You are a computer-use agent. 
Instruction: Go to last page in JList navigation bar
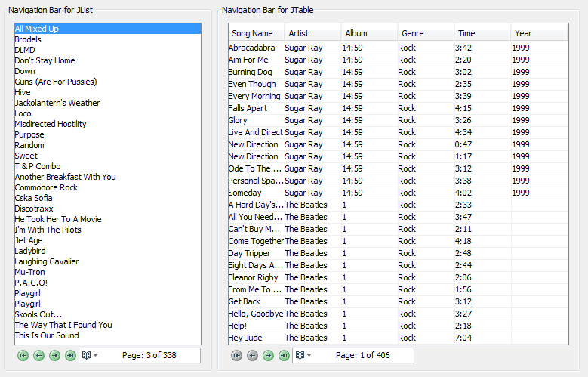70,355
